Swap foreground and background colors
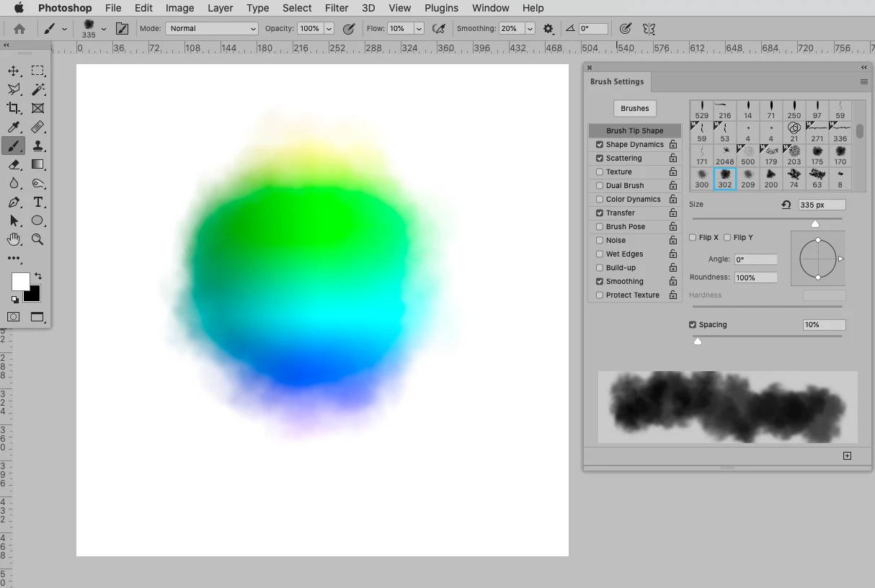 click(38, 276)
